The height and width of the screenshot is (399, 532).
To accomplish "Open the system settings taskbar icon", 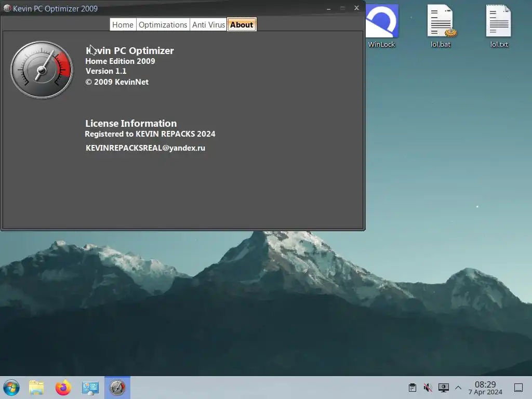I will pos(90,388).
